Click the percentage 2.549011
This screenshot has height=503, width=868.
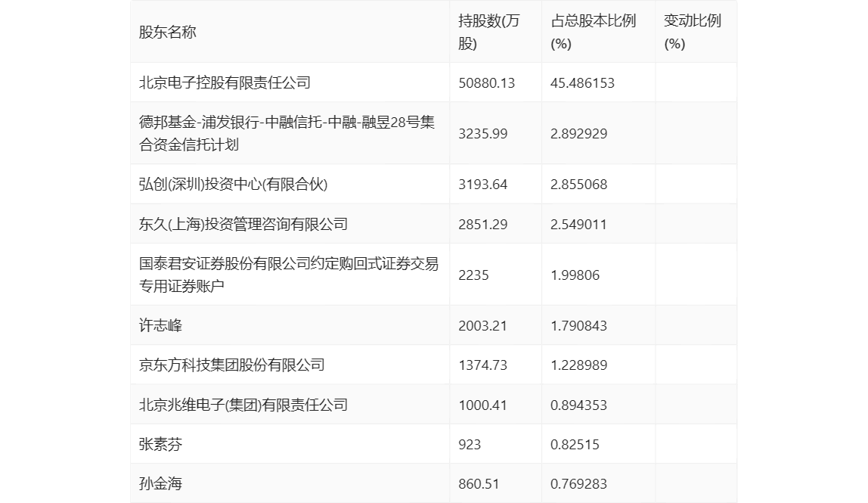point(578,225)
